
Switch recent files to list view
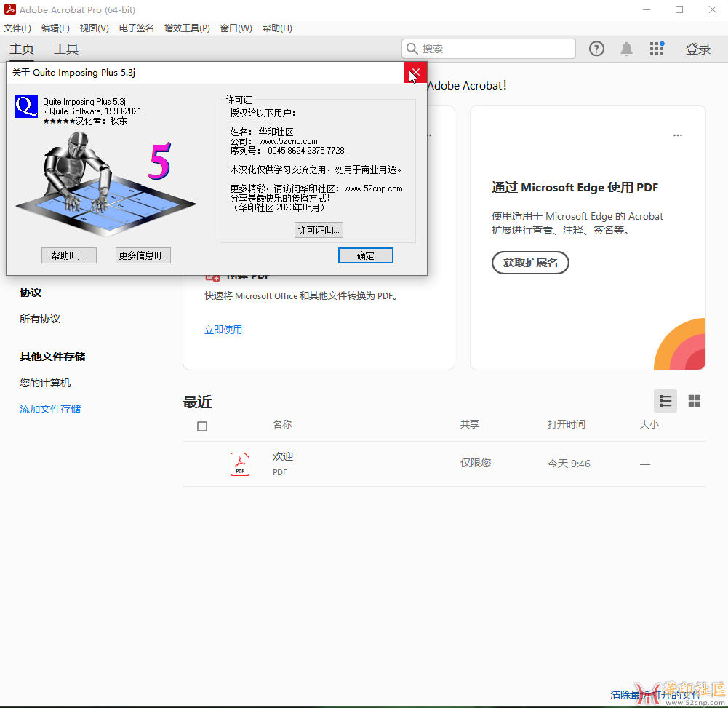click(665, 401)
